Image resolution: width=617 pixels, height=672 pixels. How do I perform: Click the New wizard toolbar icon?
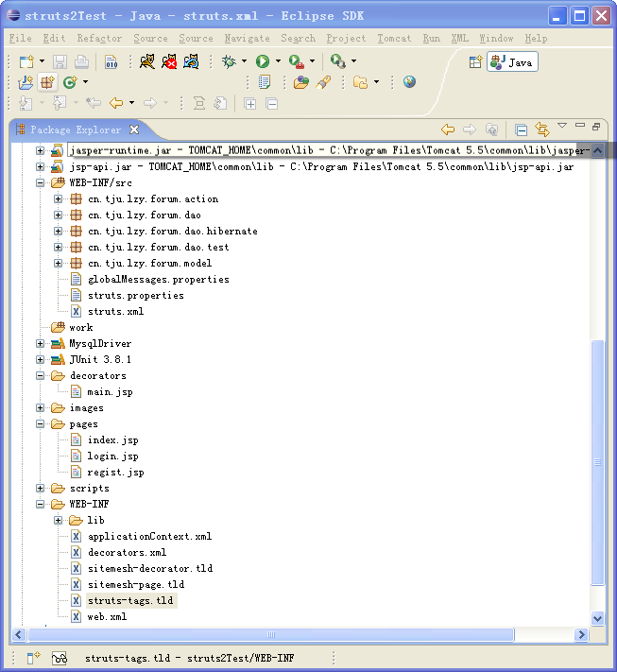coord(26,61)
